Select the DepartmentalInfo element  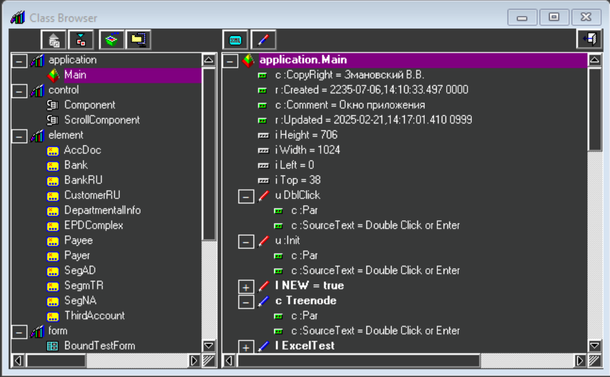click(102, 210)
